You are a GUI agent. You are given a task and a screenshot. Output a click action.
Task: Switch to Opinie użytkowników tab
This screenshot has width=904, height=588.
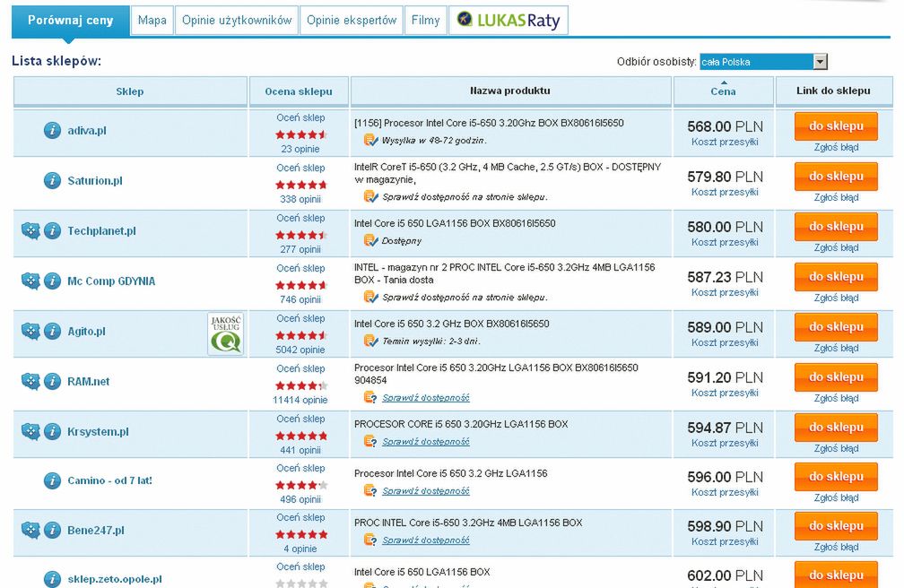pos(237,21)
